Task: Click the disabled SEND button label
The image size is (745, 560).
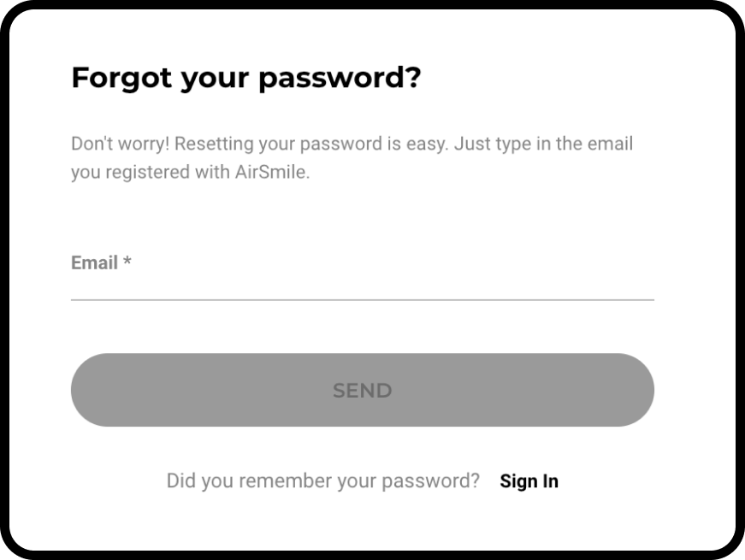Action: [x=362, y=391]
